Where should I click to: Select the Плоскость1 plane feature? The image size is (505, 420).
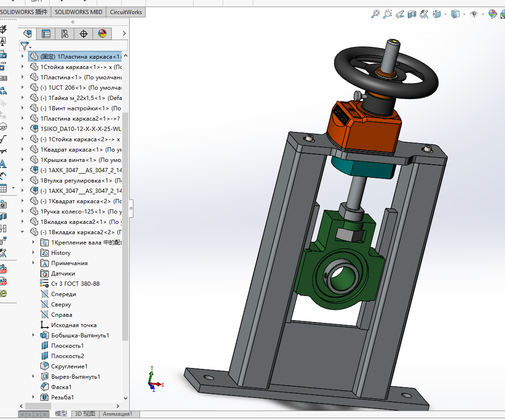pyautogui.click(x=62, y=346)
